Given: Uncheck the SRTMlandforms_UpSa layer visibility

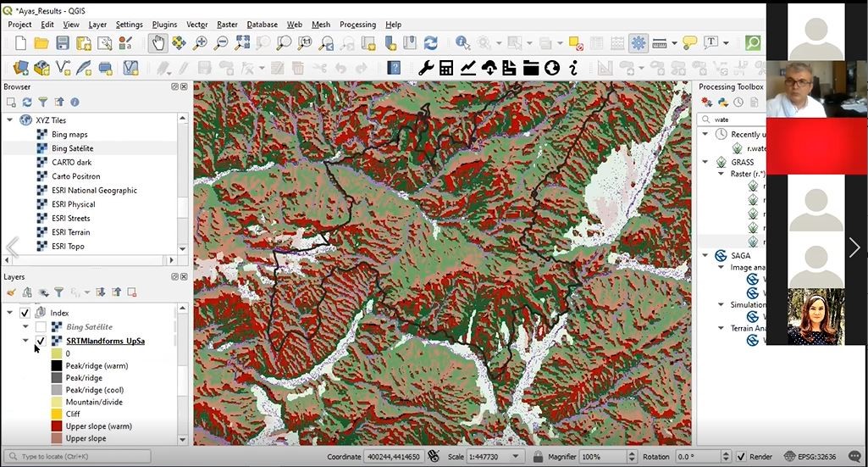Looking at the screenshot, I should [41, 341].
